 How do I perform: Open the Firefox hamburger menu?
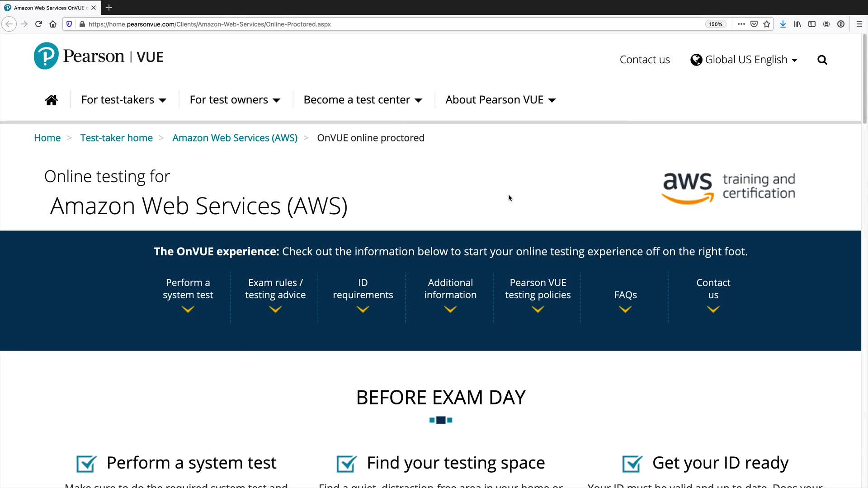(x=859, y=24)
